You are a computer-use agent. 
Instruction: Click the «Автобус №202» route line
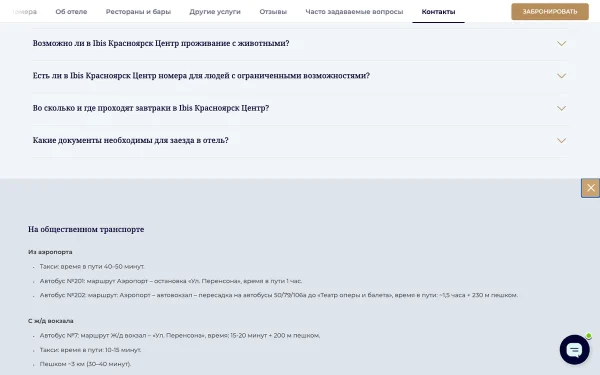point(279,295)
